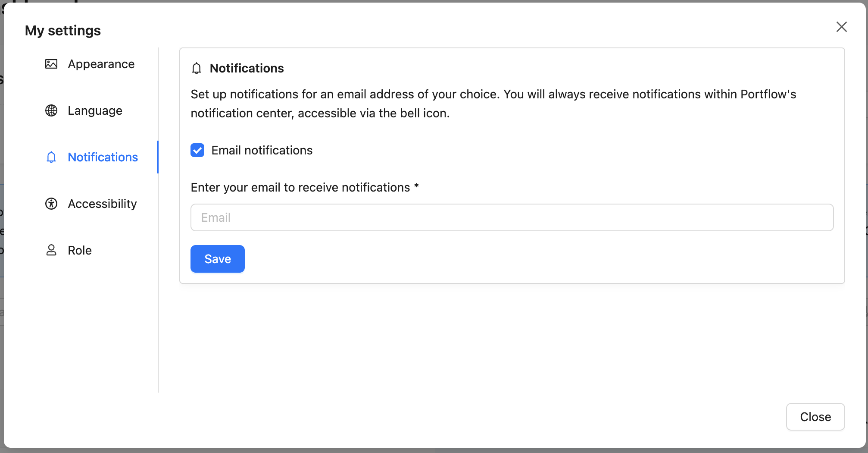Click the Language globe icon
Viewport: 868px width, 453px height.
click(x=51, y=110)
